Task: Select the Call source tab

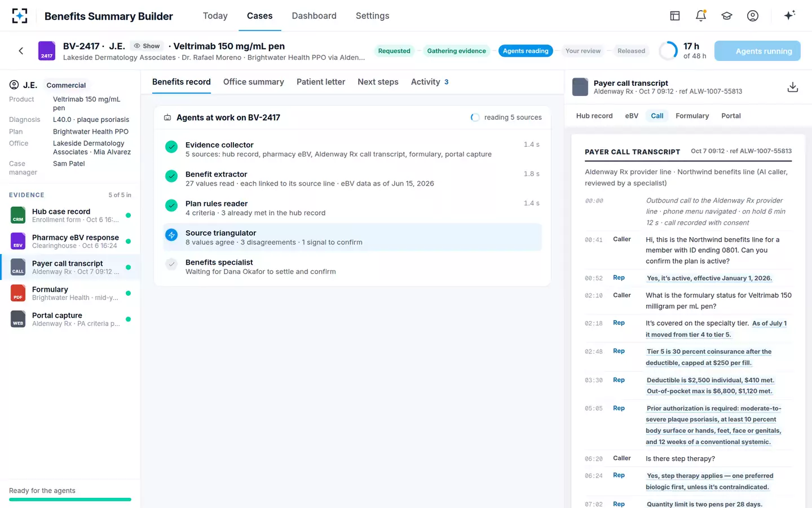Action: pos(657,116)
